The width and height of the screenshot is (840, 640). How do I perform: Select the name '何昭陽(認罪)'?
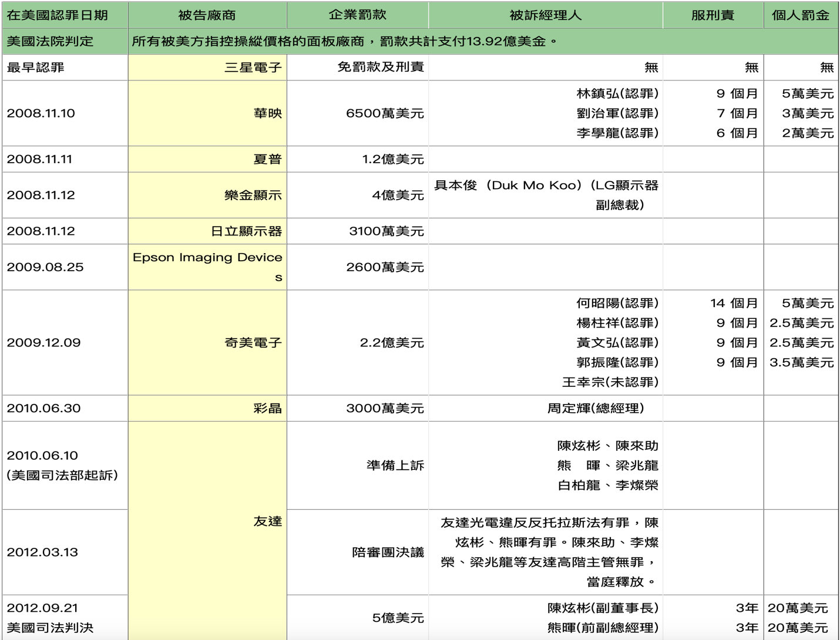(617, 303)
